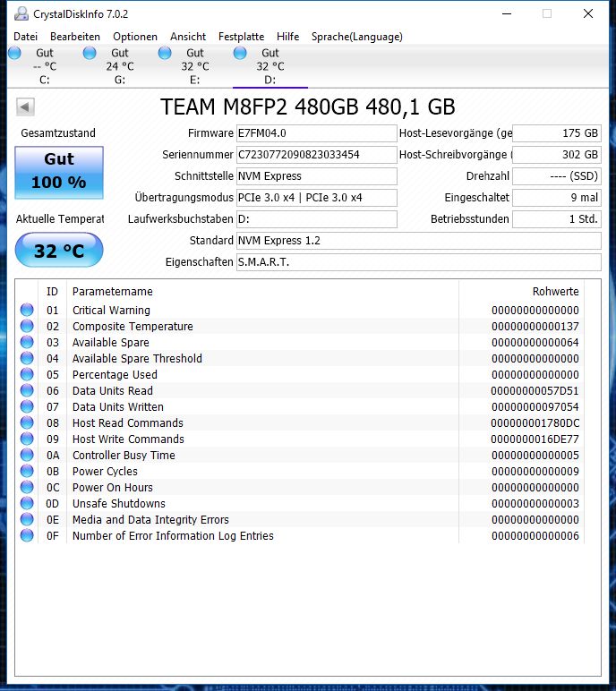Open the Bearbeiten menu
Viewport: 616px width, 691px height.
point(75,37)
